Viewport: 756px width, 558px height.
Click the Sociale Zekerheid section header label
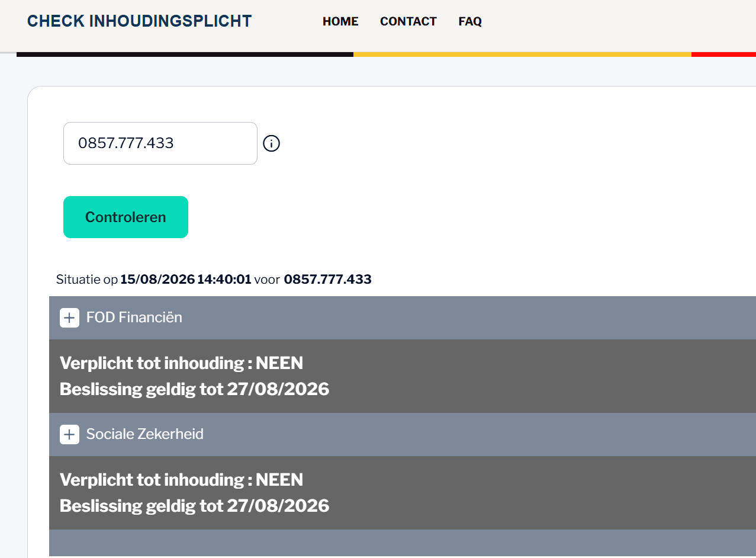click(145, 434)
